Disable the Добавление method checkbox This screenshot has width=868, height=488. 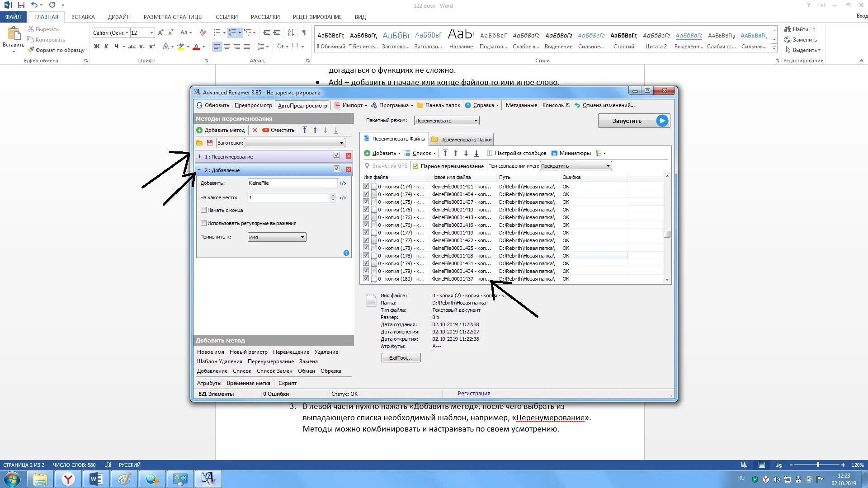[x=336, y=169]
